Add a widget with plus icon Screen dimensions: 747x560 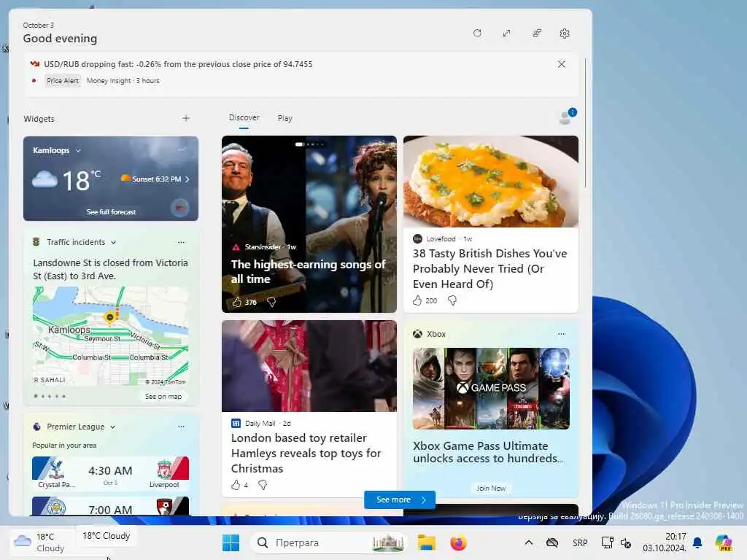186,118
